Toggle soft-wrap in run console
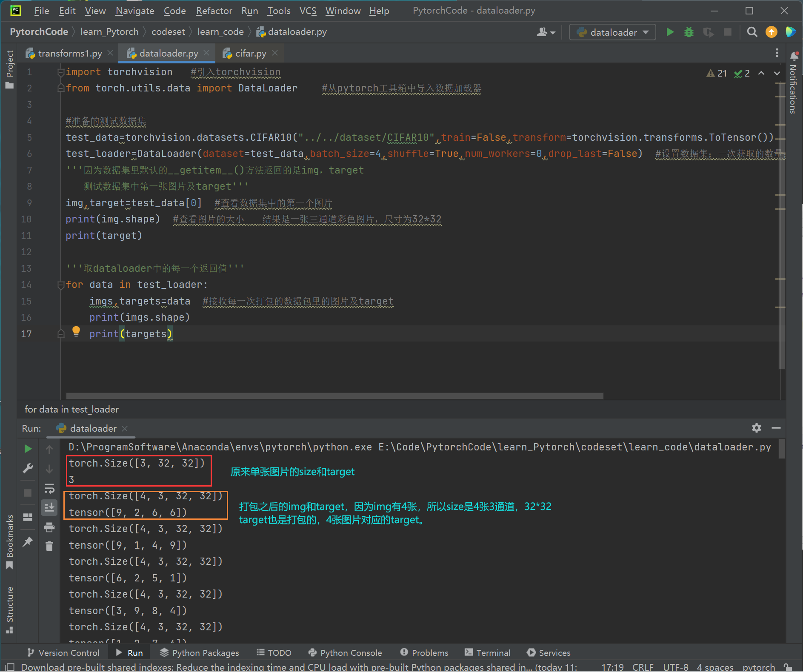Image resolution: width=803 pixels, height=672 pixels. point(49,488)
